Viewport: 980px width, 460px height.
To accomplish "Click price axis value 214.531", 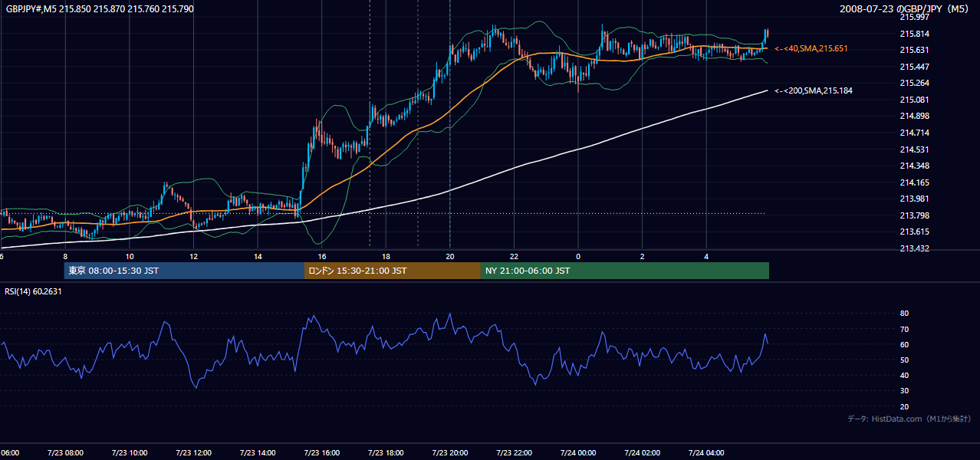I will point(914,149).
